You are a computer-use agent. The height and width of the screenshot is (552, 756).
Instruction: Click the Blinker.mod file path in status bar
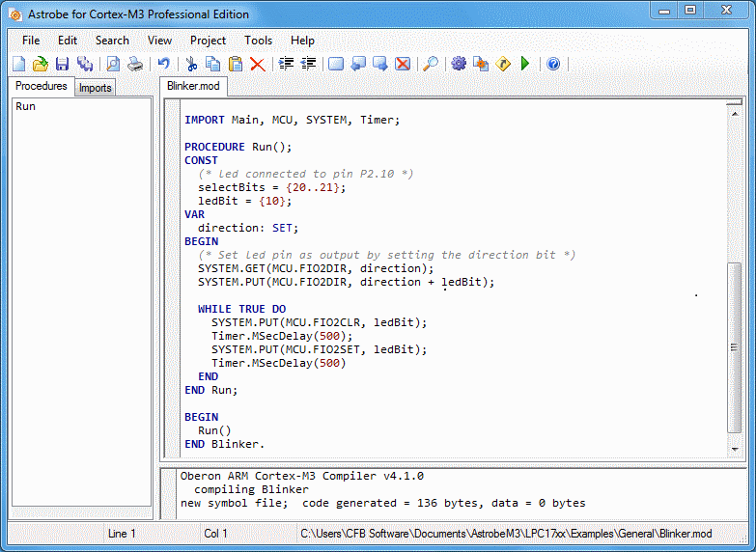(x=506, y=534)
